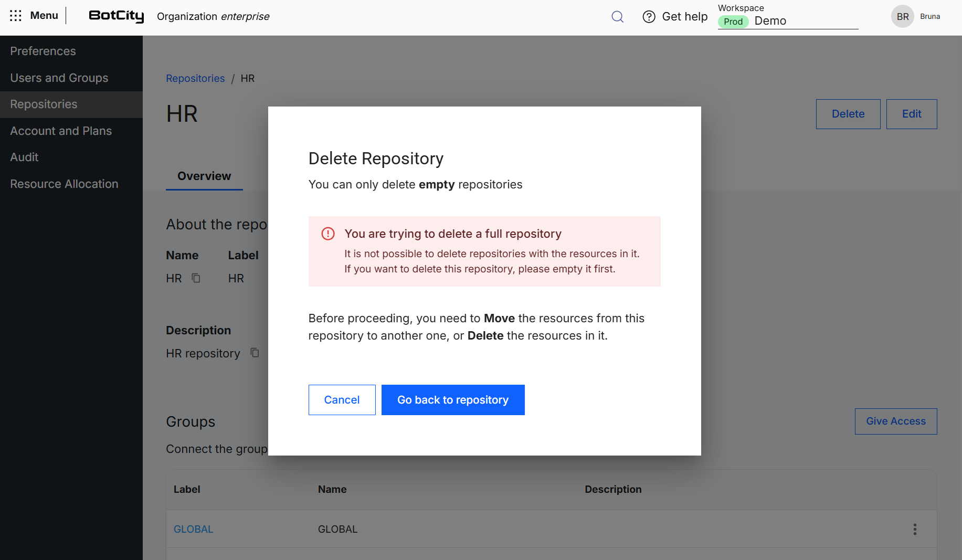Image resolution: width=962 pixels, height=560 pixels.
Task: Click 'You can only delete empty repositories' text
Action: (415, 185)
